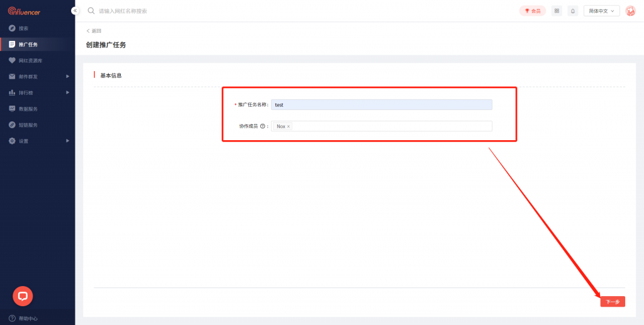The height and width of the screenshot is (325, 644).
Task: Remove the Nox tag from collaborators
Action: (289, 126)
